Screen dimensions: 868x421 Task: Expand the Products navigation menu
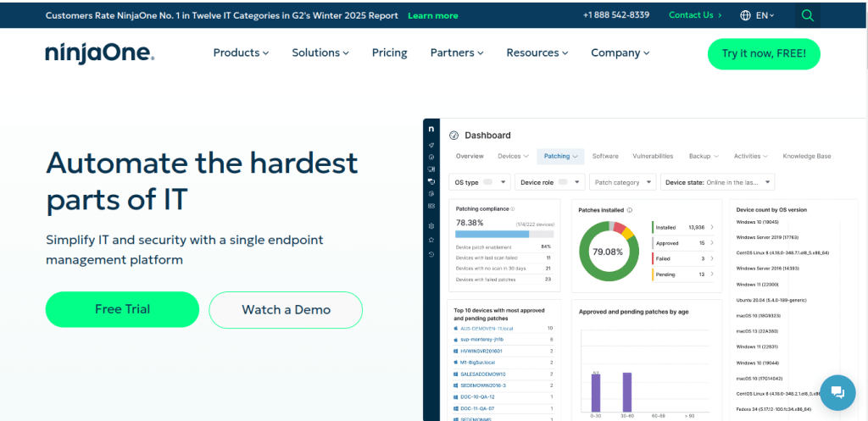click(x=241, y=53)
